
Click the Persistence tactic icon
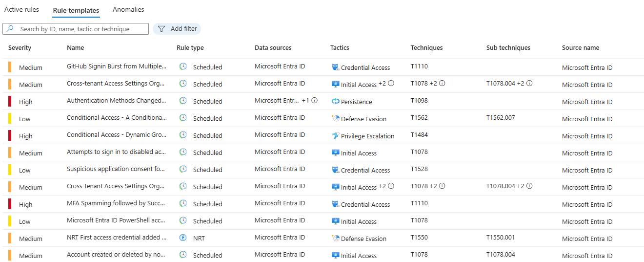(x=335, y=102)
